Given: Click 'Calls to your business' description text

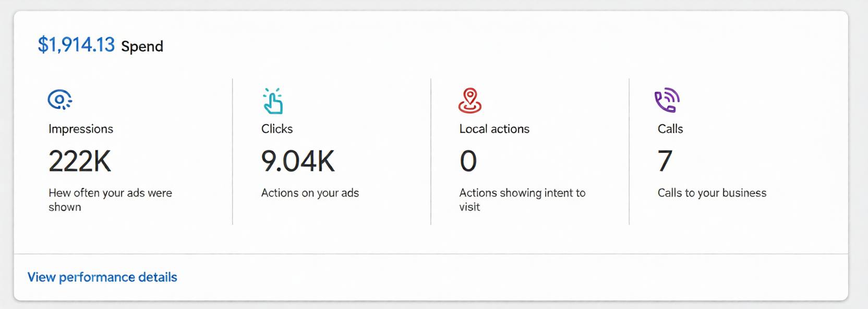Looking at the screenshot, I should [x=712, y=193].
